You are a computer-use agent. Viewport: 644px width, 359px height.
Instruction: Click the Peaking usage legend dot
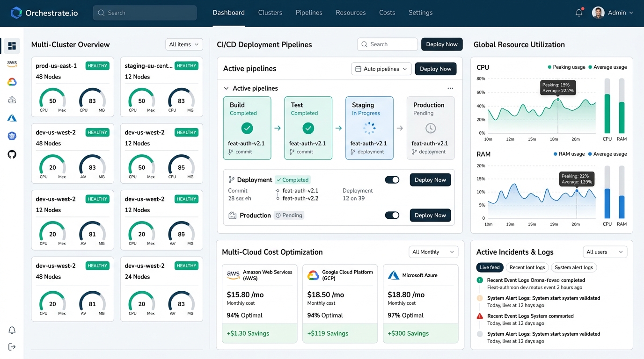(549, 67)
